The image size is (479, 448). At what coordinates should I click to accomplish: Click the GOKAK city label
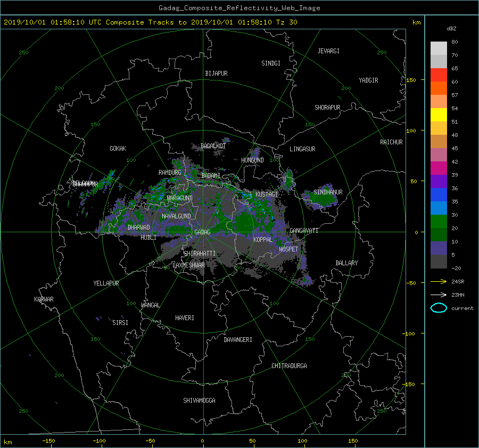(118, 149)
